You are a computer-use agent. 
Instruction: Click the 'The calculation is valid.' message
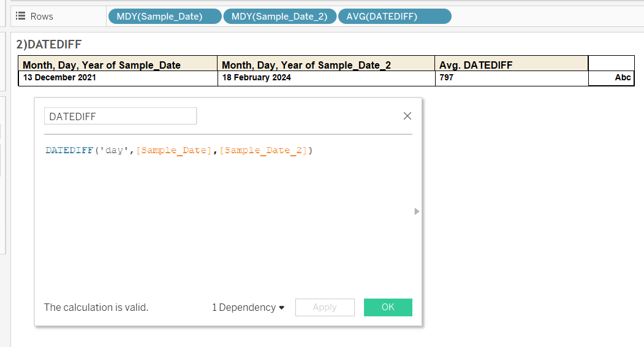pos(96,308)
